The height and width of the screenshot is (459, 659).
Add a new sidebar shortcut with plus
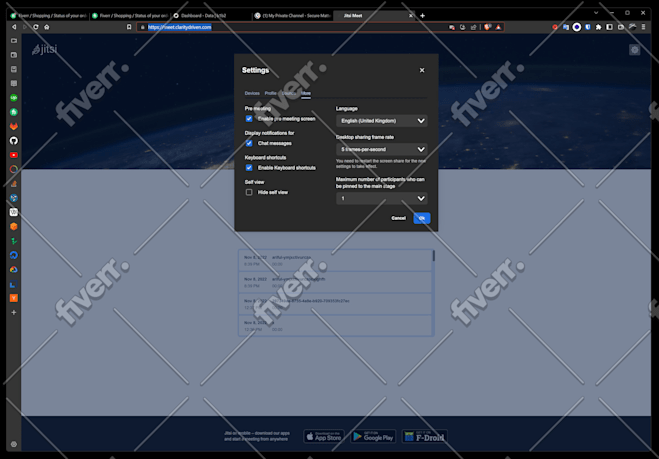tap(14, 312)
